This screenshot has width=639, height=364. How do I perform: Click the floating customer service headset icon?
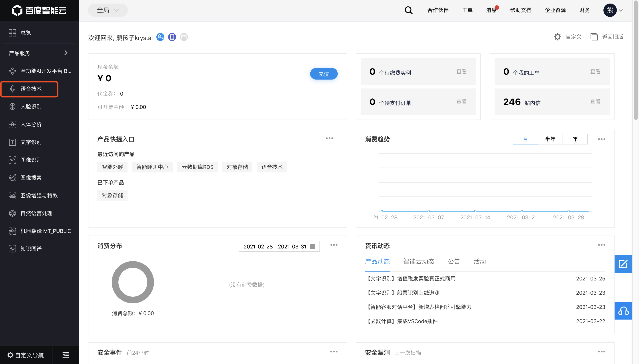[623, 310]
